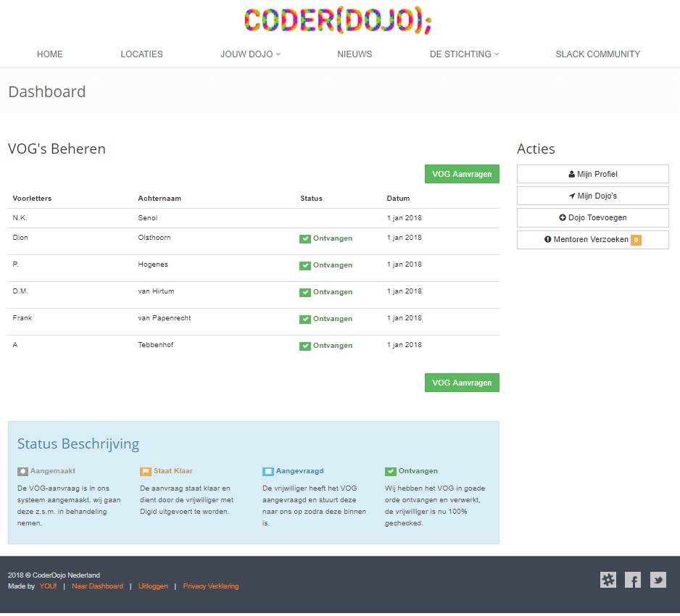Click green check icon in van Hirtum row
Image resolution: width=680 pixels, height=616 pixels.
click(305, 293)
